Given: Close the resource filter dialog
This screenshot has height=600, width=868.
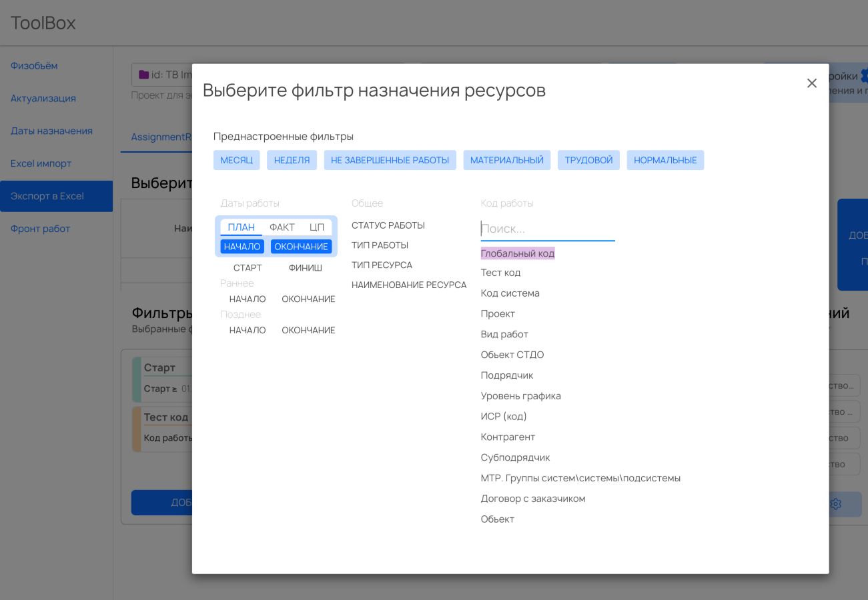Looking at the screenshot, I should tap(811, 83).
